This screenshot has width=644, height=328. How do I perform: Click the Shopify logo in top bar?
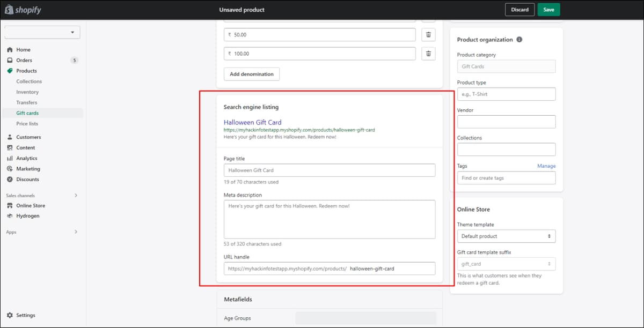click(x=23, y=10)
